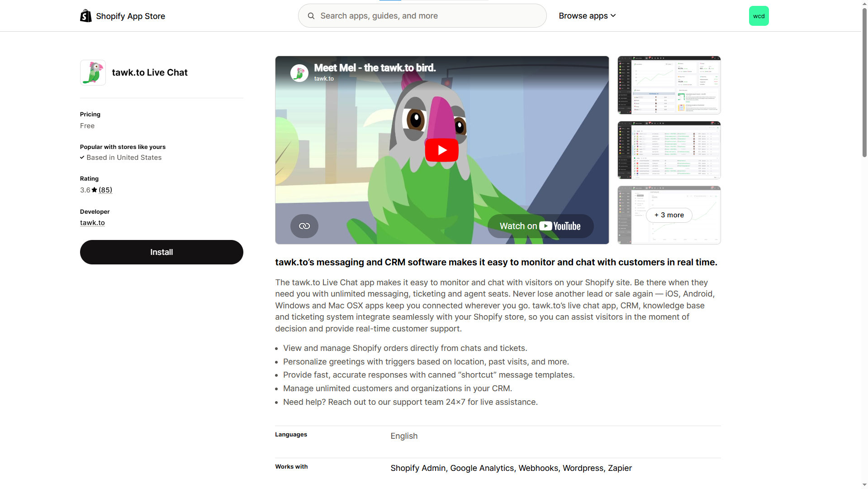The width and height of the screenshot is (868, 489).
Task: Click the search magnifier icon
Action: point(311,16)
